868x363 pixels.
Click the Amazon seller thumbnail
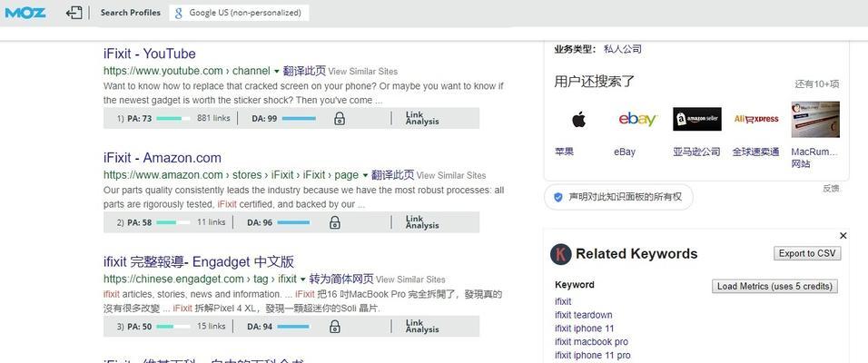[697, 119]
